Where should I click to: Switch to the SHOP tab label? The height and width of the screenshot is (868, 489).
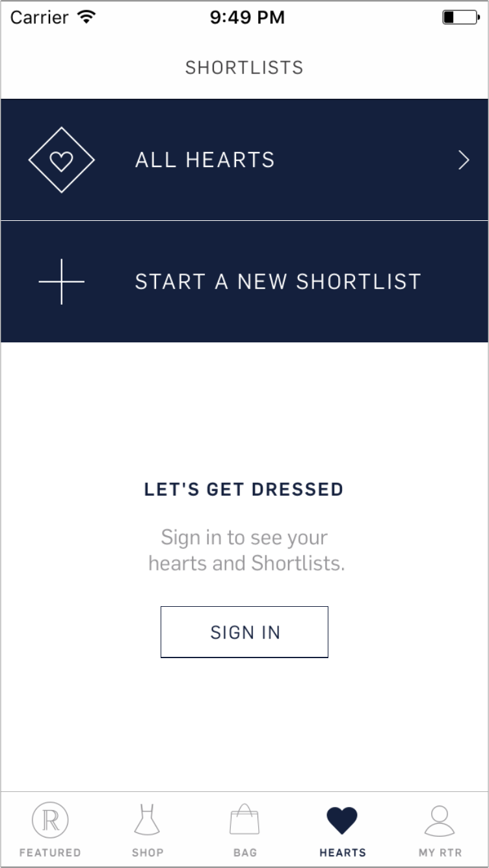148,852
